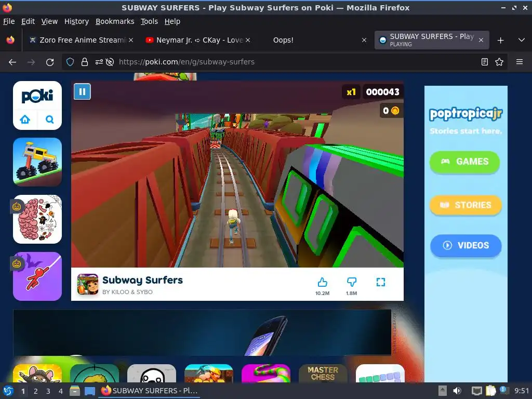This screenshot has height=399, width=532.
Task: Enter fullscreen mode for the game
Action: (381, 282)
